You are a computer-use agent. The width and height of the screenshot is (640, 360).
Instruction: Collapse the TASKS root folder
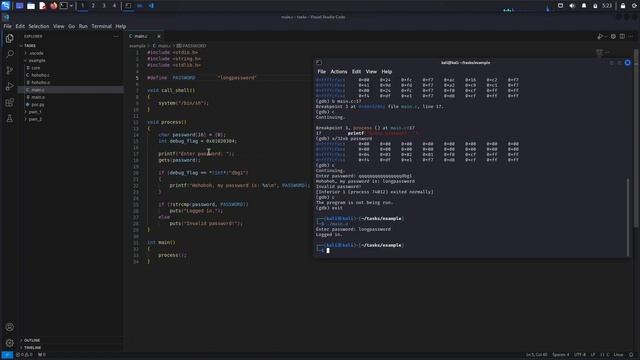(30, 46)
